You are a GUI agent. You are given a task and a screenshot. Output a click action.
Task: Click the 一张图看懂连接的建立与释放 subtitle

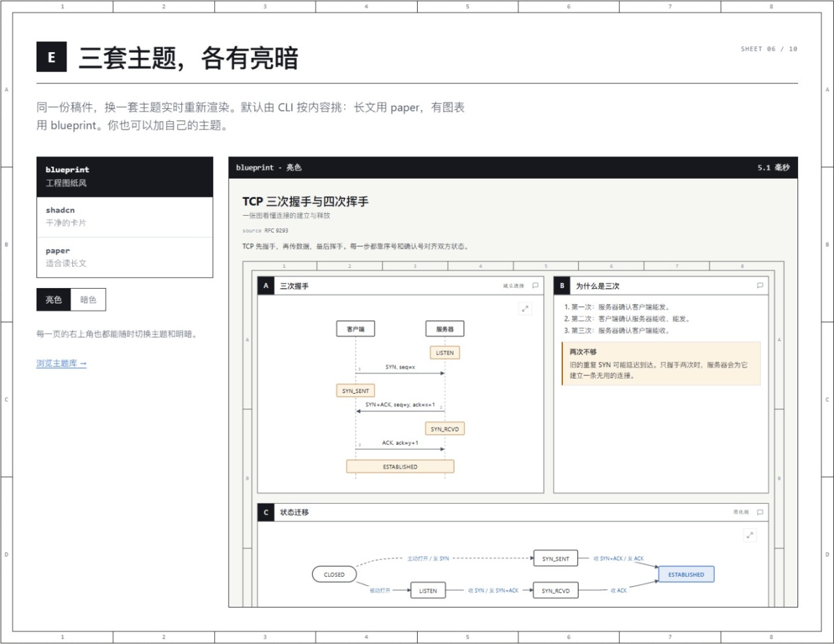pos(287,216)
